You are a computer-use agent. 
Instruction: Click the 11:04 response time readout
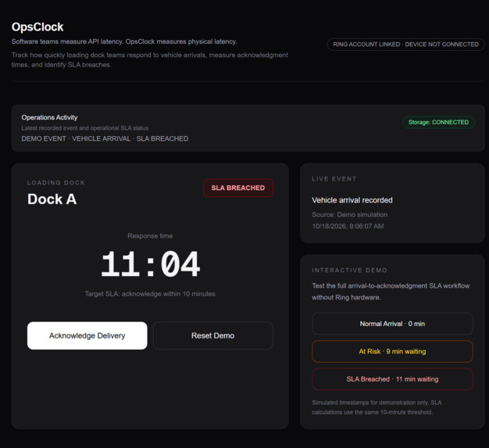[150, 264]
